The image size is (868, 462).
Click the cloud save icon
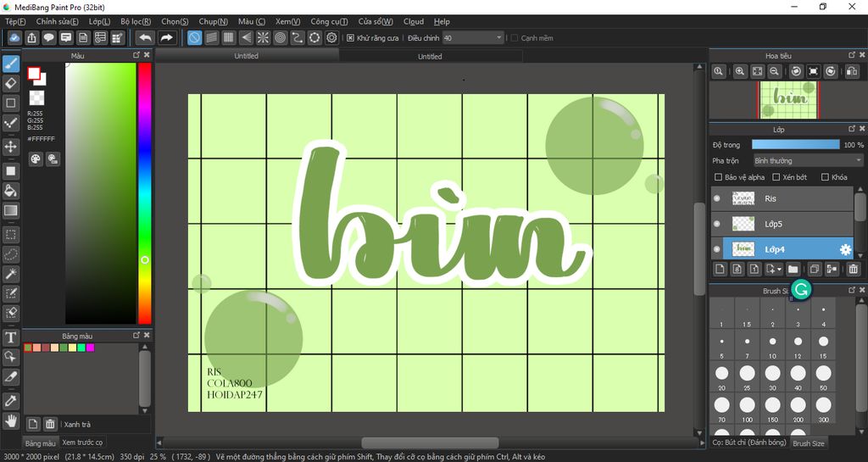point(15,37)
